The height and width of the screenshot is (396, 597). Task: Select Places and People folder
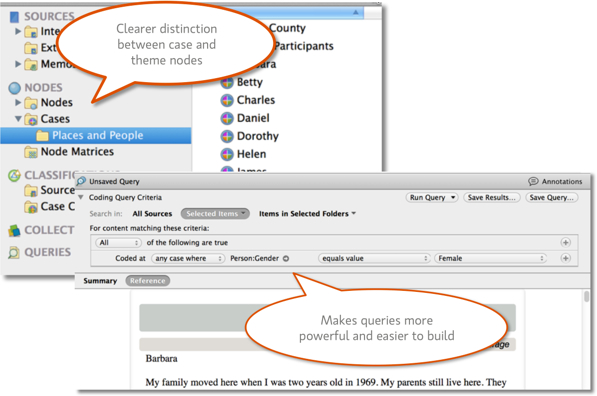[96, 136]
